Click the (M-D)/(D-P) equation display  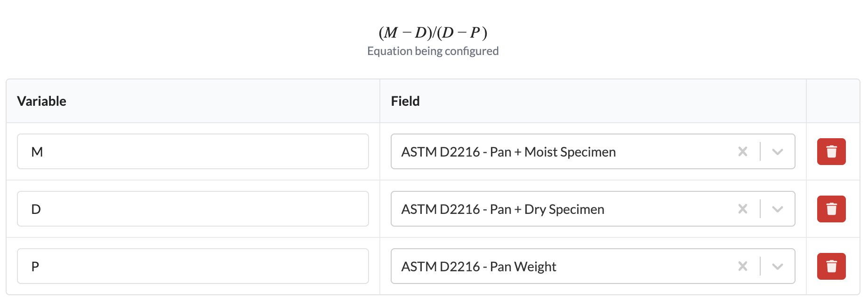tap(433, 33)
